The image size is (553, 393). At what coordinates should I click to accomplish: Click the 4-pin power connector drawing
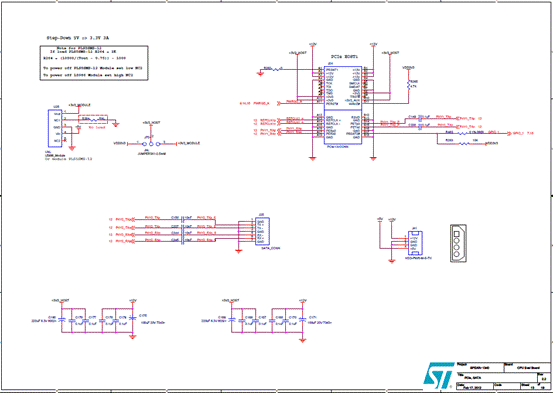pos(458,243)
